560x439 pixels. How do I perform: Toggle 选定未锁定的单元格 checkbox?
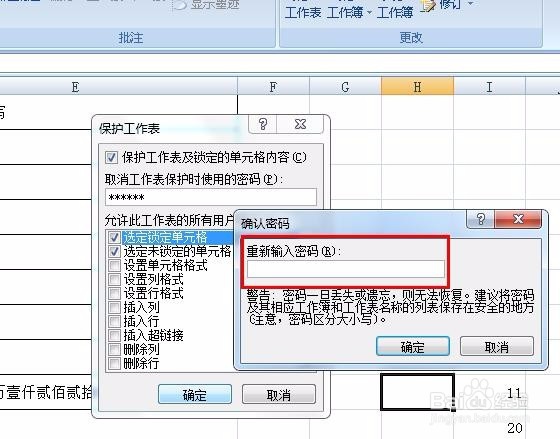pyautogui.click(x=114, y=251)
